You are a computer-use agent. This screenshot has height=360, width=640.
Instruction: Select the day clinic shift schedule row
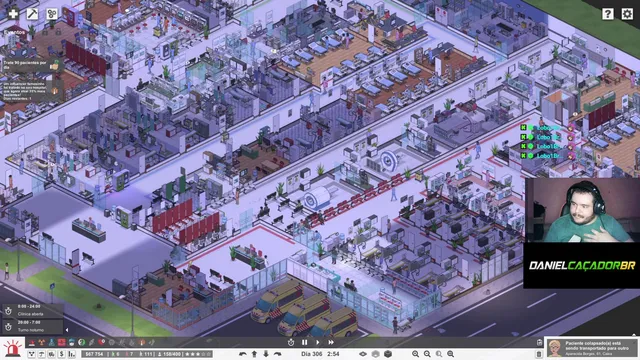point(33,310)
